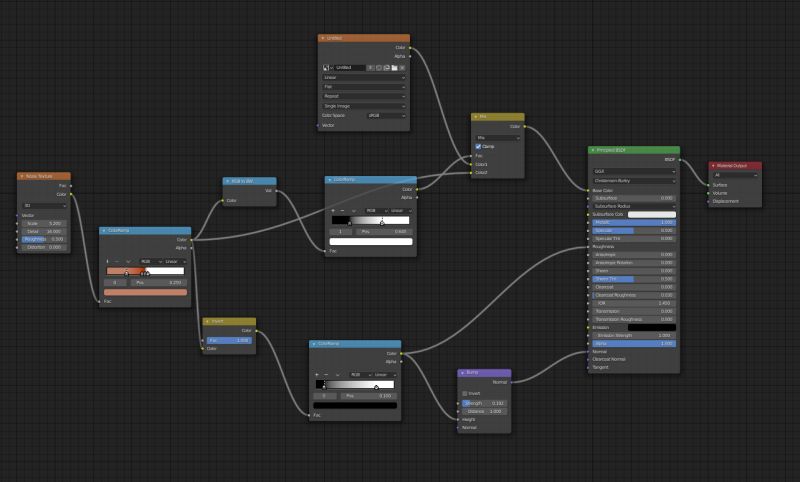Open the Linear interpolation dropdown in the bottom ColorRamp
Viewport: 800px width, 482px height.
click(x=385, y=374)
